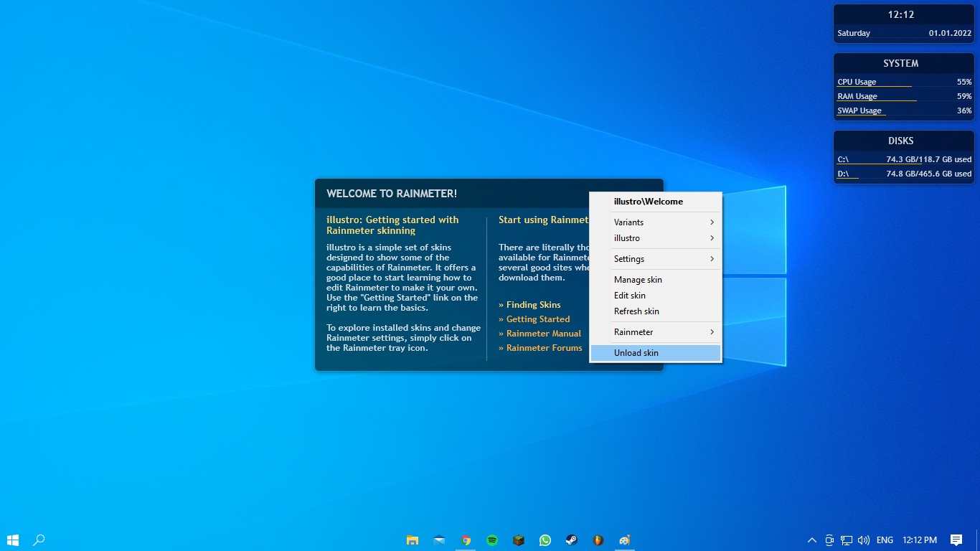Expand the Rainmeter submenu
Viewport: 980px width, 551px height.
coord(656,332)
